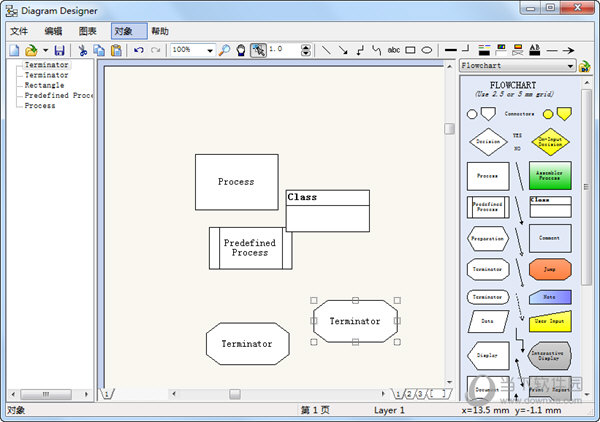Pick the gray Interactive Display shape
This screenshot has width=600, height=422.
point(549,355)
